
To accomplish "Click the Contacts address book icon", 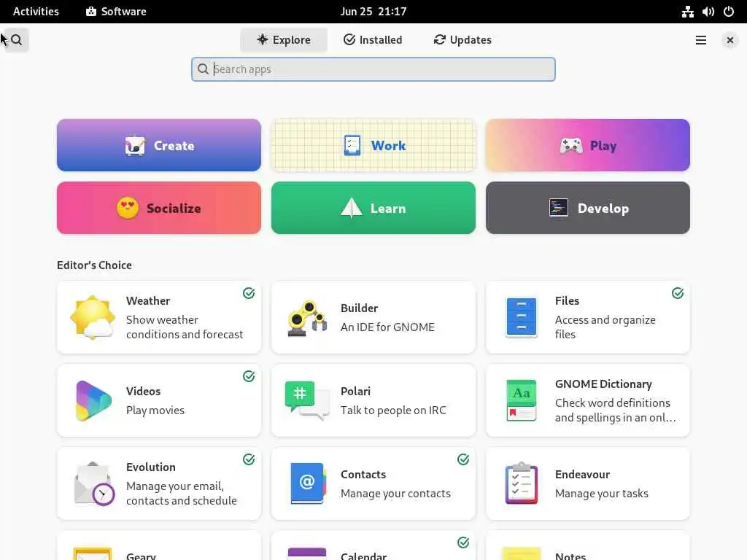I will 308,483.
